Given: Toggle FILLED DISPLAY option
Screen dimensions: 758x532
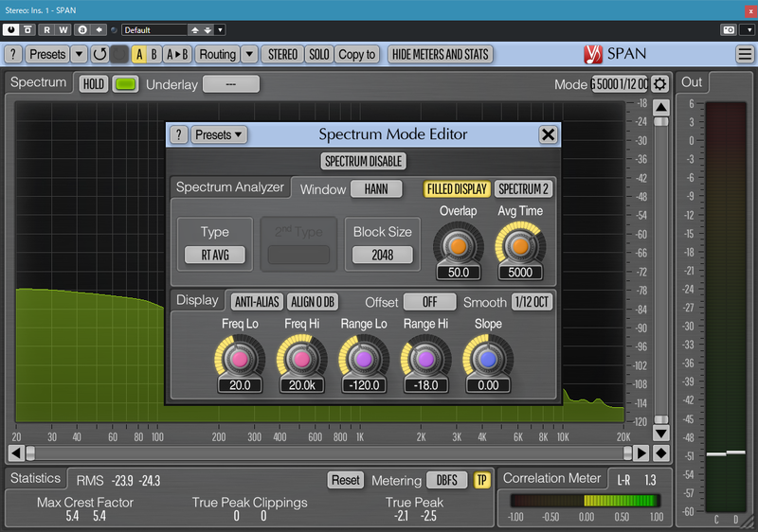Looking at the screenshot, I should [457, 188].
